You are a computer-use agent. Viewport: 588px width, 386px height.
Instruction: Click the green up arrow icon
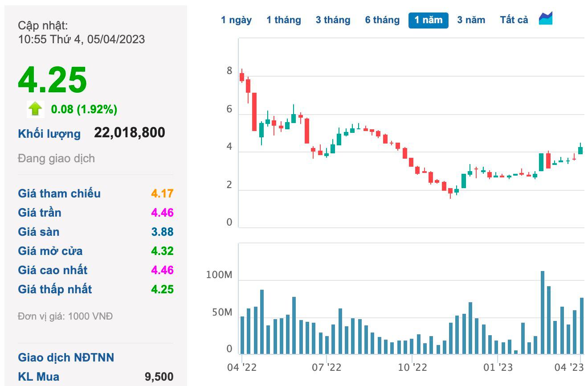point(35,109)
